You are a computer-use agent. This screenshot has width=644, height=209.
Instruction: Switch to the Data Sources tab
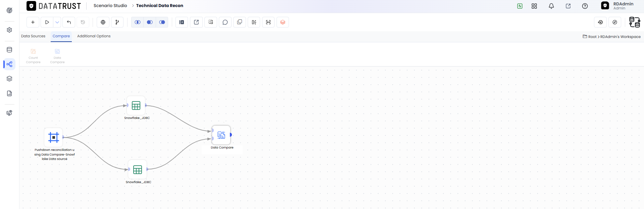click(x=33, y=36)
